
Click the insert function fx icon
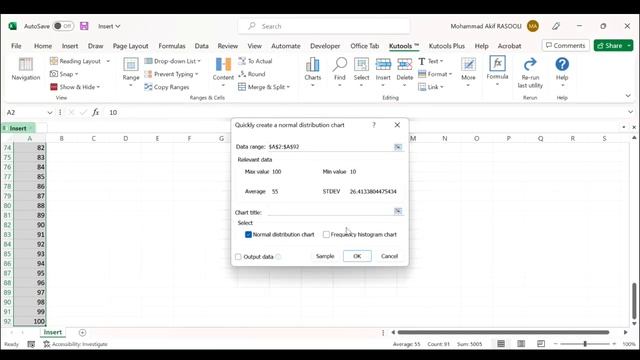[x=95, y=112]
